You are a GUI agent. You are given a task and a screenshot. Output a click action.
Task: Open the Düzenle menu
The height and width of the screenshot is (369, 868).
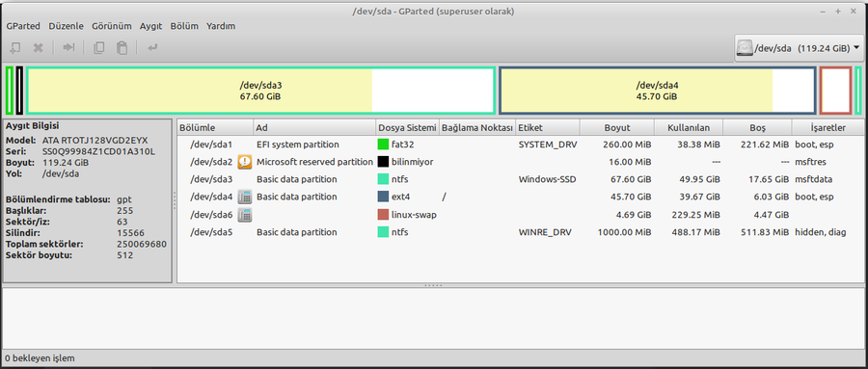coord(66,26)
